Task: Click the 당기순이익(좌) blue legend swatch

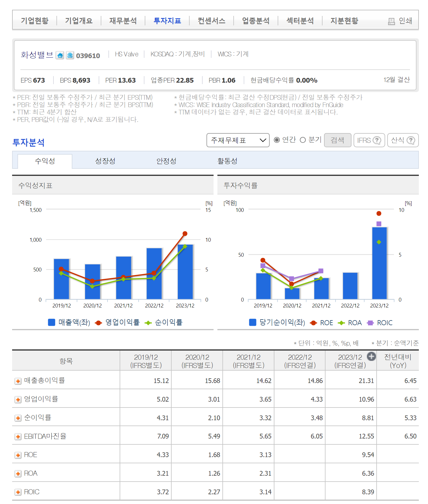Action: click(x=253, y=322)
